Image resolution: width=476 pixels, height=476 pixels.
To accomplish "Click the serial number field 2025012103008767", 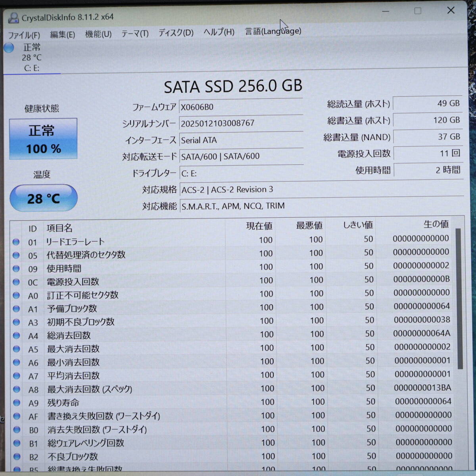I will 241,123.
